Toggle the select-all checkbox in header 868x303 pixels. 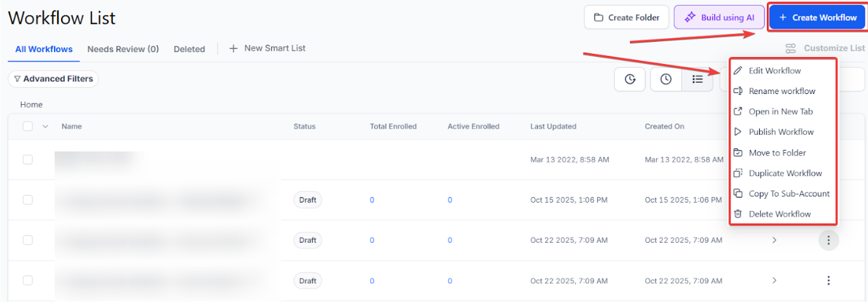(x=28, y=126)
